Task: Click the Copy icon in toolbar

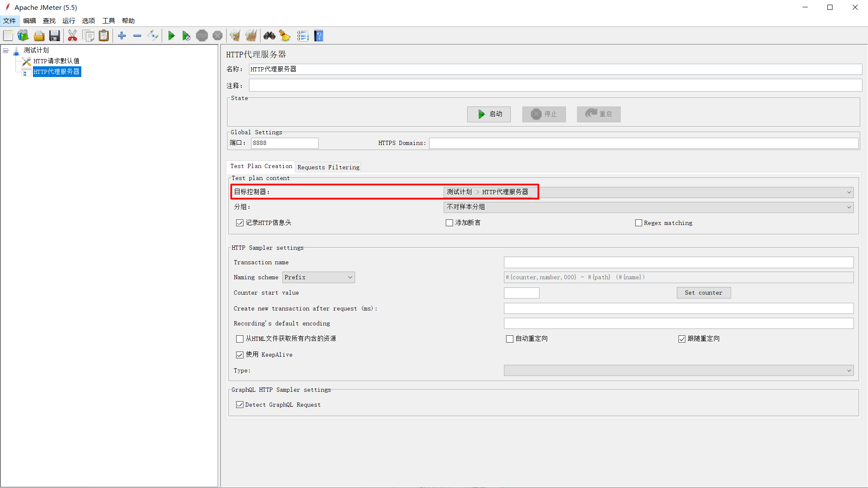Action: pyautogui.click(x=88, y=36)
